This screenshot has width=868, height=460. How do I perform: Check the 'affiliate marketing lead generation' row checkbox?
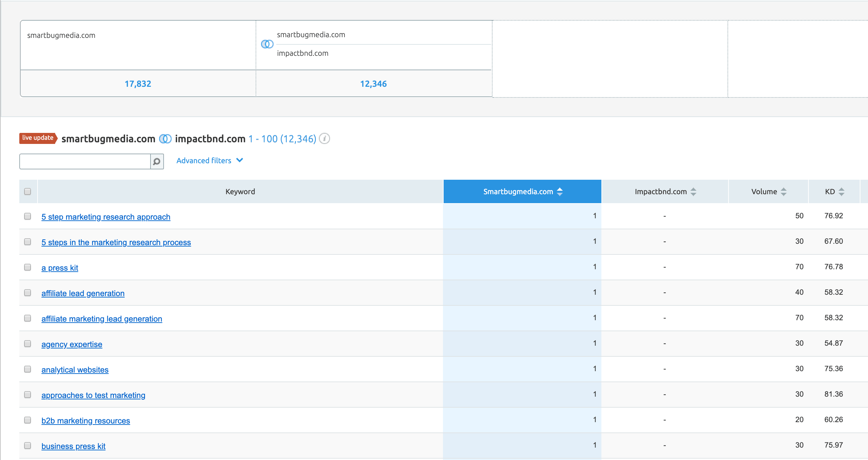[x=28, y=318]
